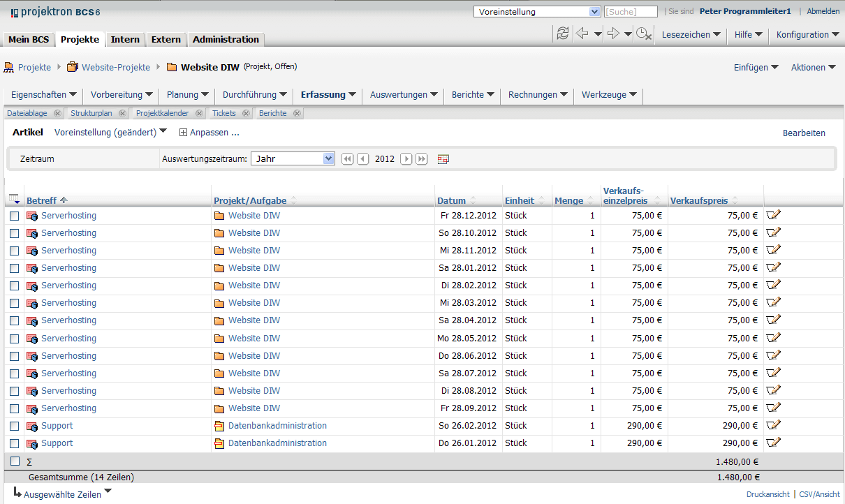This screenshot has width=845, height=504.
Task: Click edit icon for row dated 26.01.2012
Action: 773,443
